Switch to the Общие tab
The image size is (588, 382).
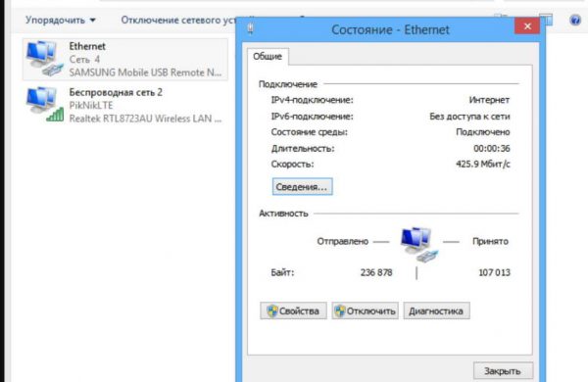pos(268,56)
